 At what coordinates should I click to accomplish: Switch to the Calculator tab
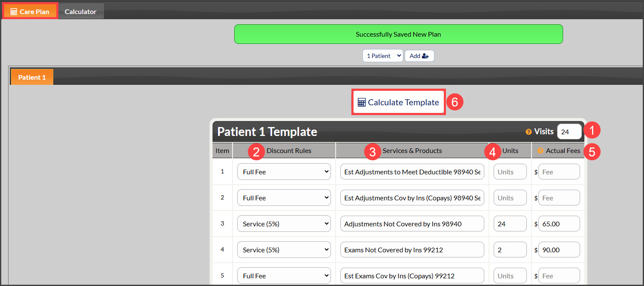[80, 12]
